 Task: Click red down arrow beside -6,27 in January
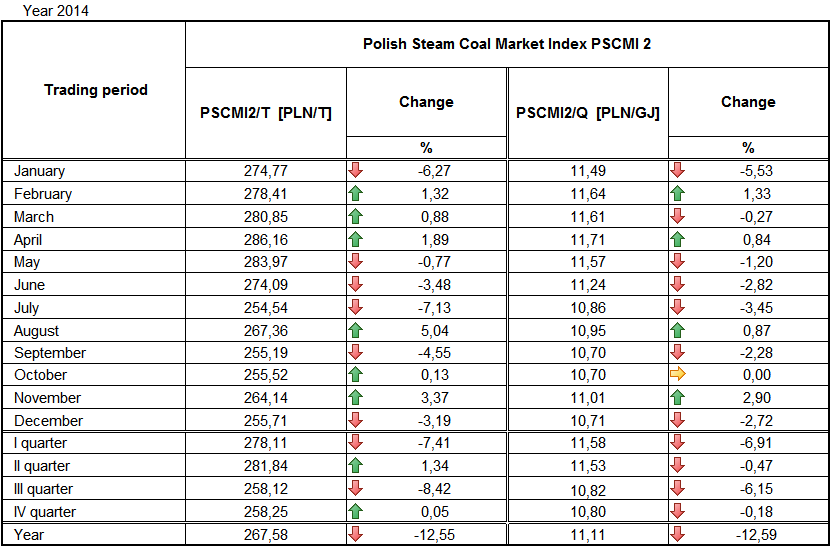coord(355,171)
